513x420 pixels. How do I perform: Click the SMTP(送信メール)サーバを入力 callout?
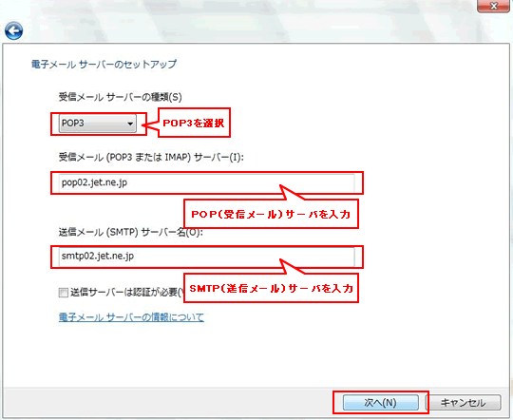[x=271, y=288]
